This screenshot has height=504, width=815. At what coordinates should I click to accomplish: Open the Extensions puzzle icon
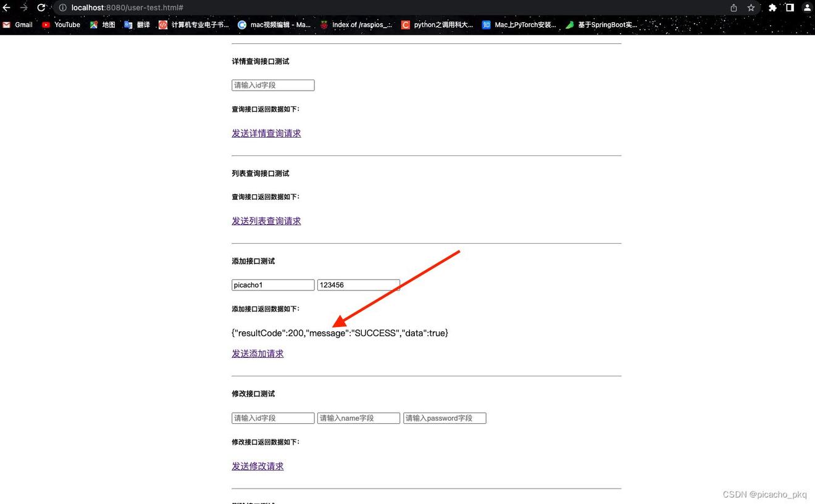pos(772,7)
